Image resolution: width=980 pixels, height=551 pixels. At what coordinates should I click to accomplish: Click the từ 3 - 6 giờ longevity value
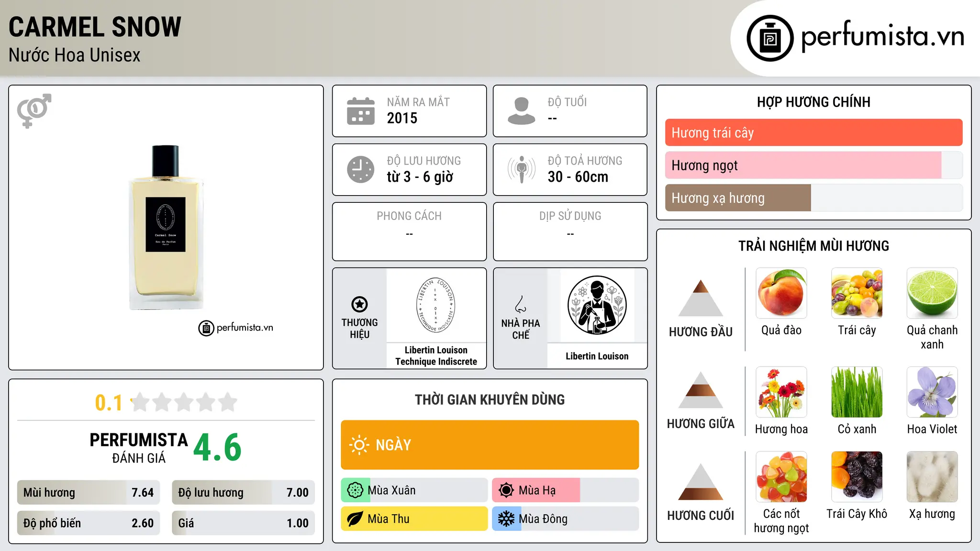point(420,177)
